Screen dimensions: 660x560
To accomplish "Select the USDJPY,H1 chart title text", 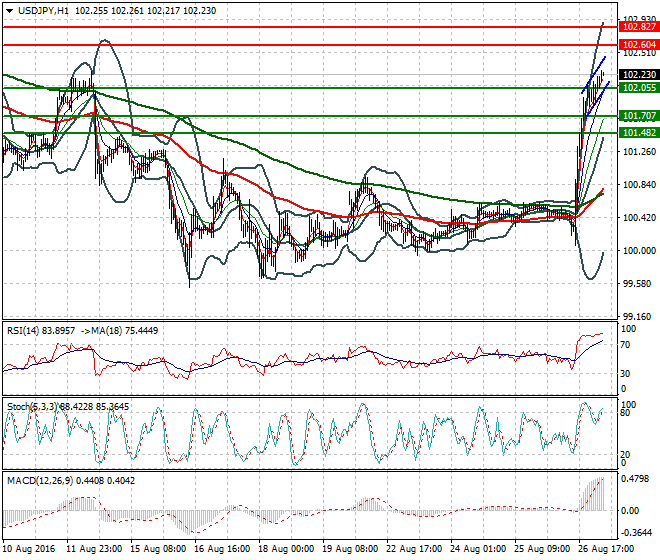I will pyautogui.click(x=43, y=11).
